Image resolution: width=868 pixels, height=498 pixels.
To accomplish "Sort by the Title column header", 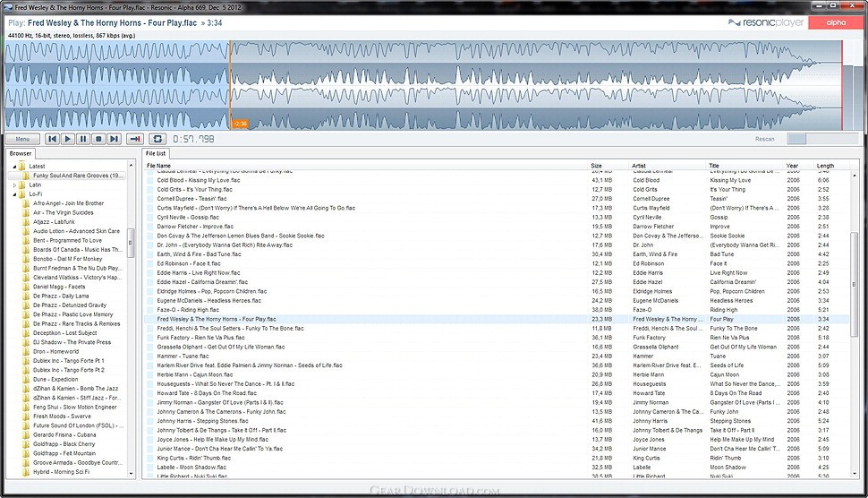I will (x=745, y=166).
